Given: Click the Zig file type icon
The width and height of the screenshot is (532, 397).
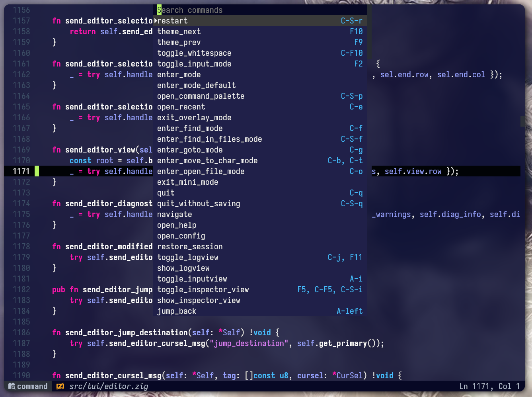Looking at the screenshot, I should [60, 386].
